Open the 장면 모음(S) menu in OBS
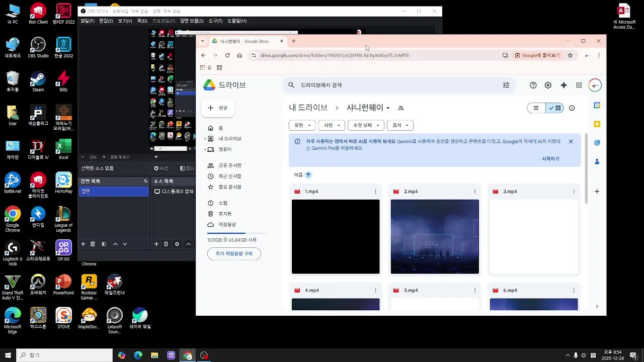Image resolution: width=644 pixels, height=362 pixels. (192, 21)
